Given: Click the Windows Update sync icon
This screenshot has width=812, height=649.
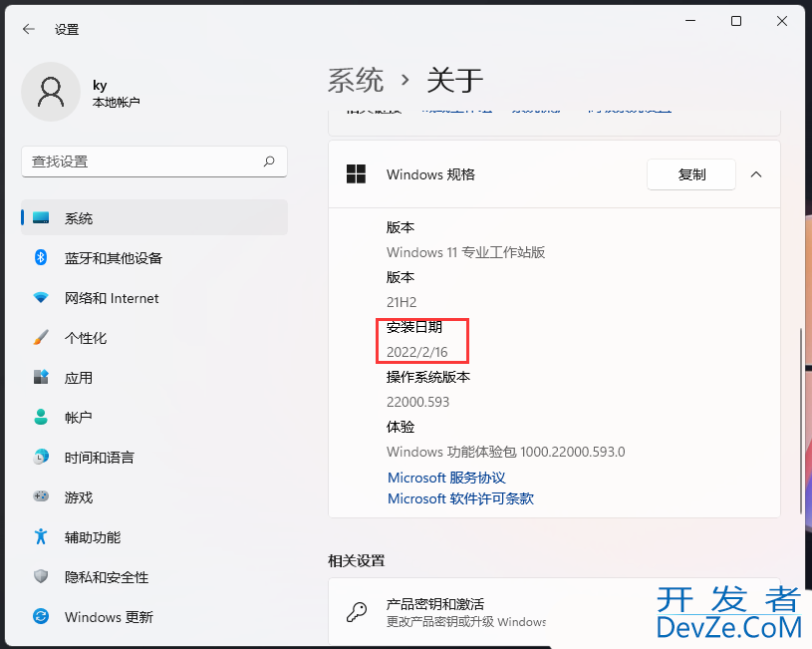Looking at the screenshot, I should pyautogui.click(x=41, y=616).
